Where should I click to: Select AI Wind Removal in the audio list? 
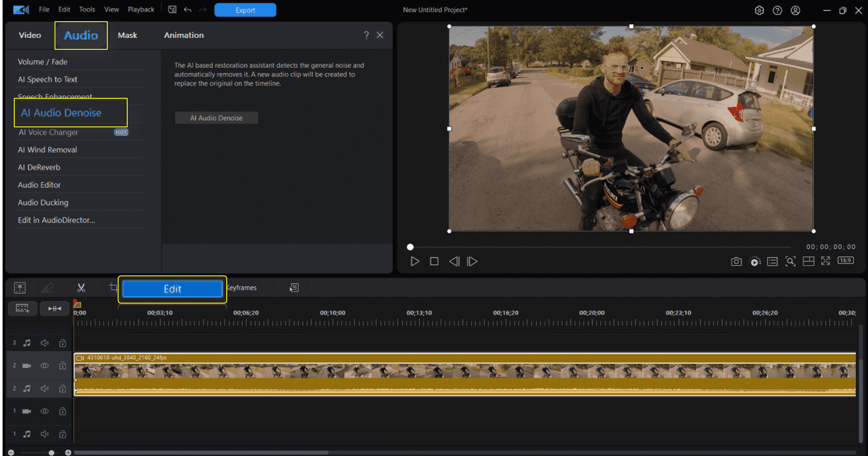pyautogui.click(x=48, y=149)
